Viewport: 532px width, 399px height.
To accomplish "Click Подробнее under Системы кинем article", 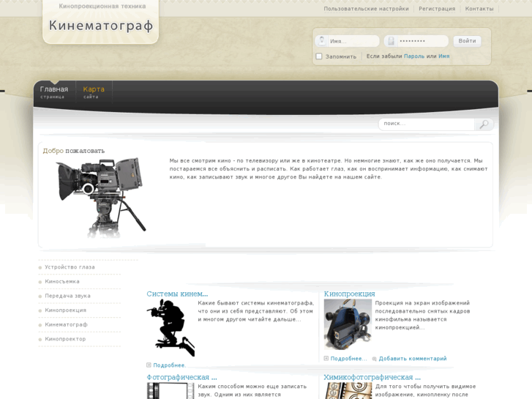I will tap(169, 365).
